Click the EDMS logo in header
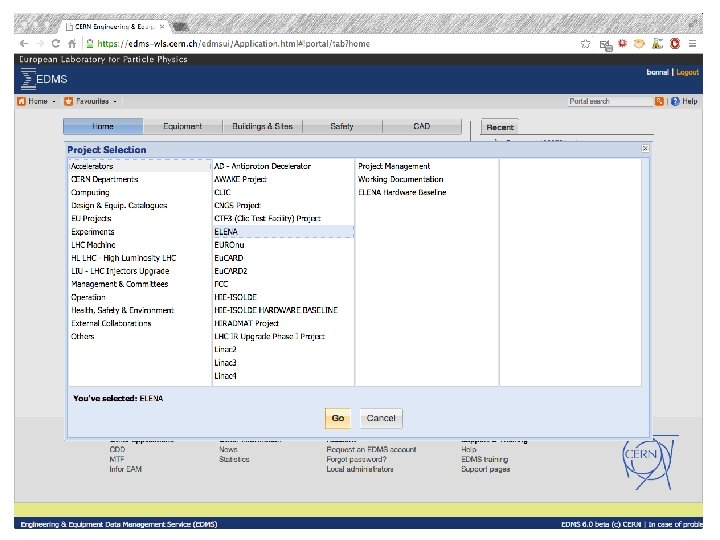720x540 pixels. 44,79
